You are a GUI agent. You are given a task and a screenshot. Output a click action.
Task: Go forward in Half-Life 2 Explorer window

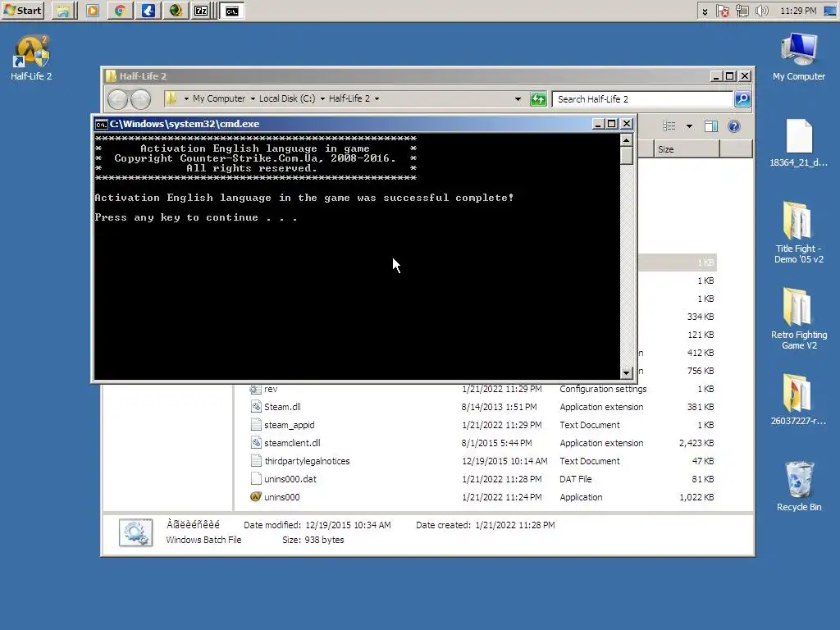point(141,99)
